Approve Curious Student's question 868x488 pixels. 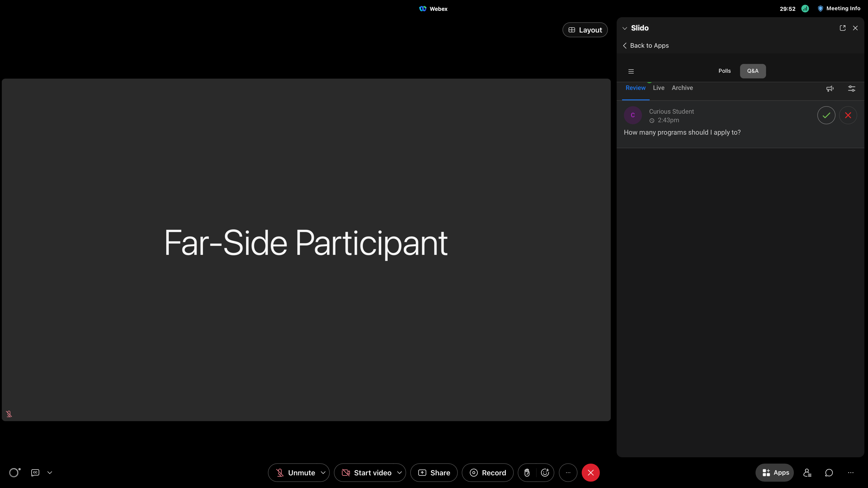point(826,115)
